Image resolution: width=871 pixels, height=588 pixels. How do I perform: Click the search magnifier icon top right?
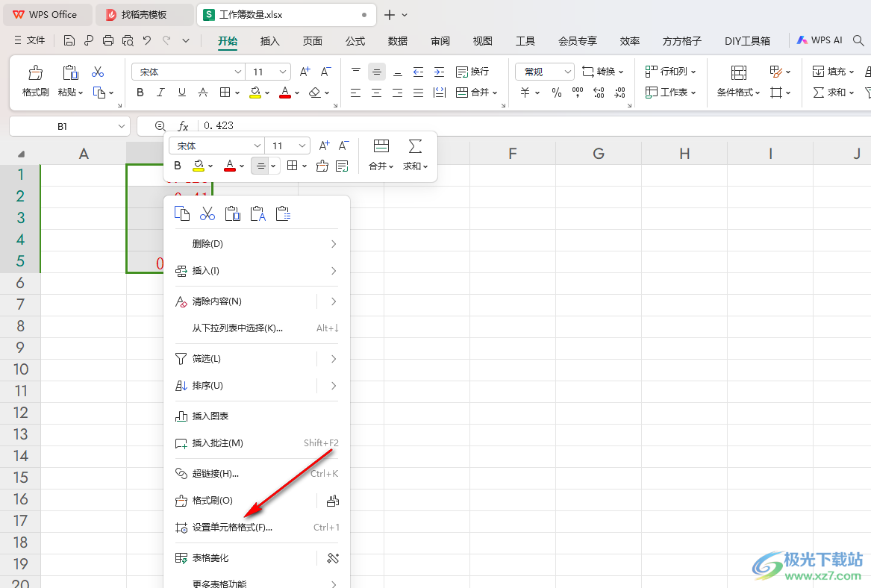click(858, 40)
